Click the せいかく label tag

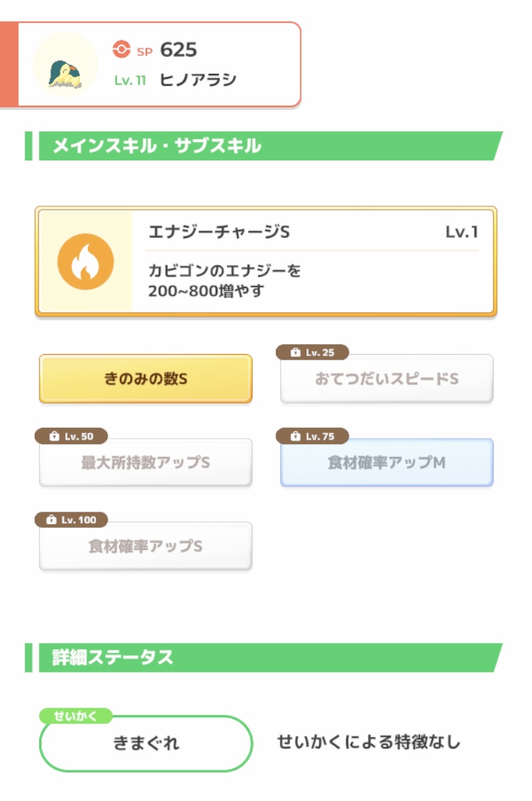(76, 716)
